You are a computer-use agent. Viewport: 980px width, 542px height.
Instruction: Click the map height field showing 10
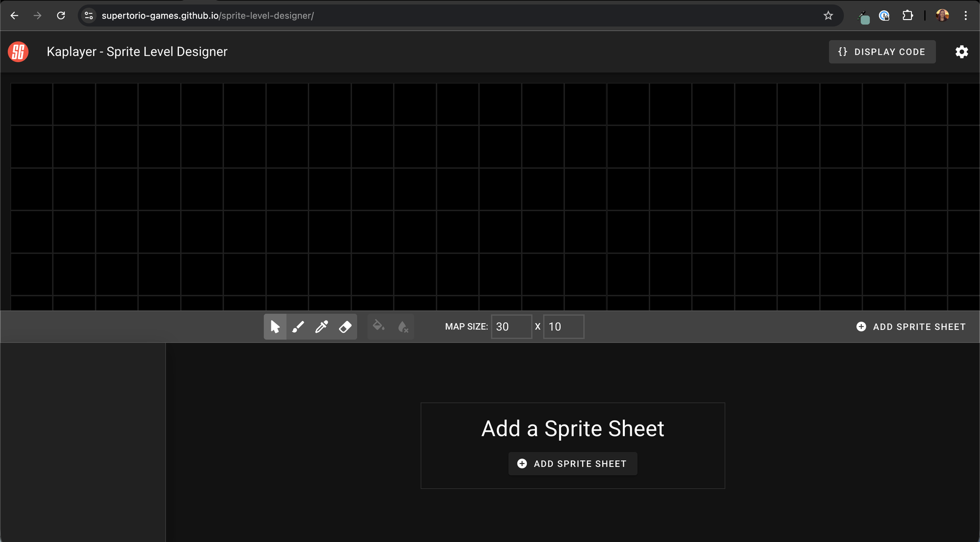(x=563, y=327)
